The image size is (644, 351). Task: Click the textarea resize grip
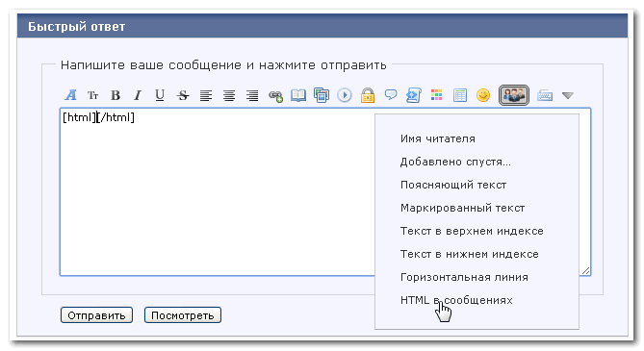[x=585, y=270]
